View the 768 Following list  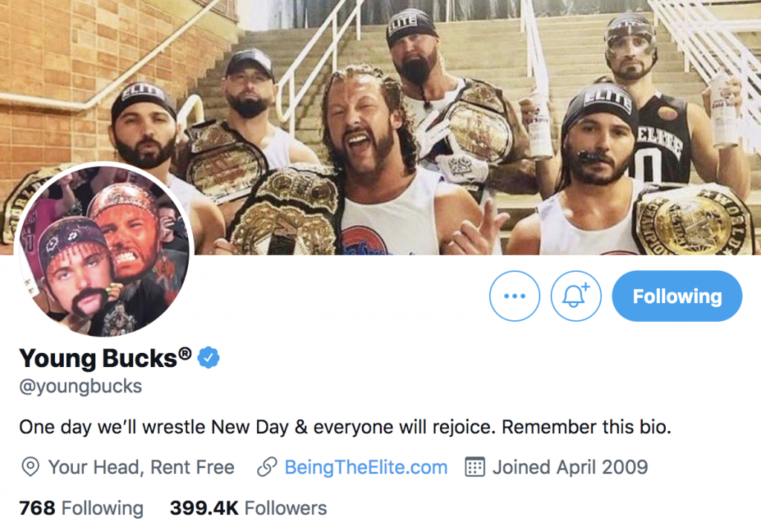[x=81, y=508]
